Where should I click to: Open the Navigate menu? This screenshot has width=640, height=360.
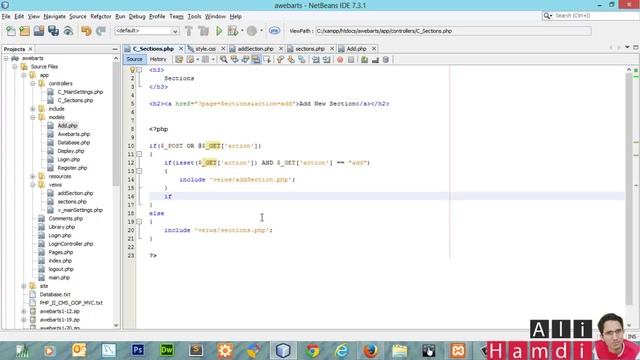point(55,16)
